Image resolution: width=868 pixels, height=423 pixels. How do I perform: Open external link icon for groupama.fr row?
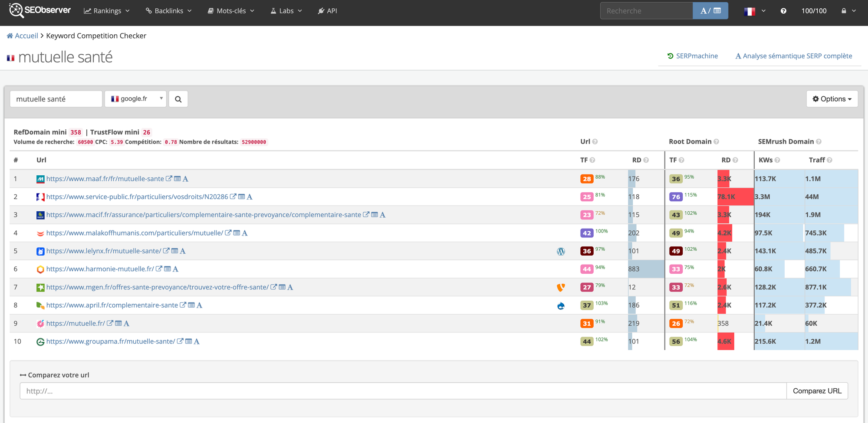tap(180, 341)
